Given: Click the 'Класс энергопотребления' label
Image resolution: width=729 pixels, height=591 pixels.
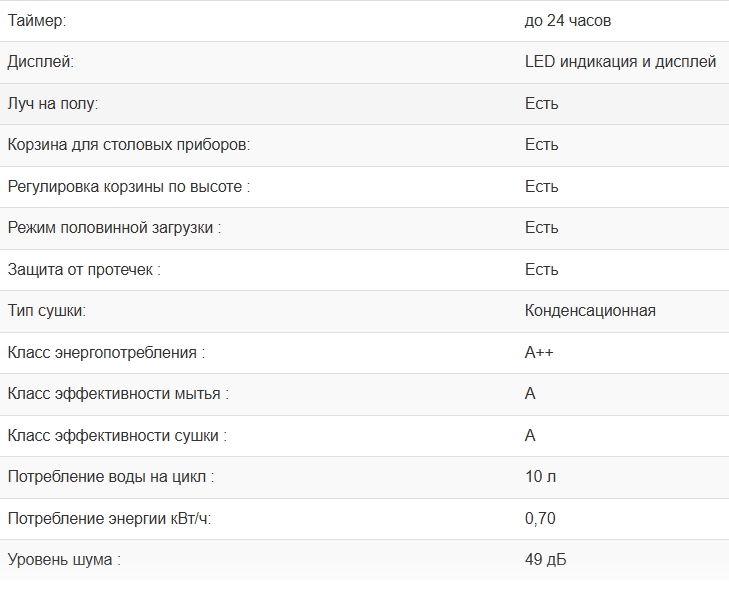Looking at the screenshot, I should pyautogui.click(x=106, y=353).
